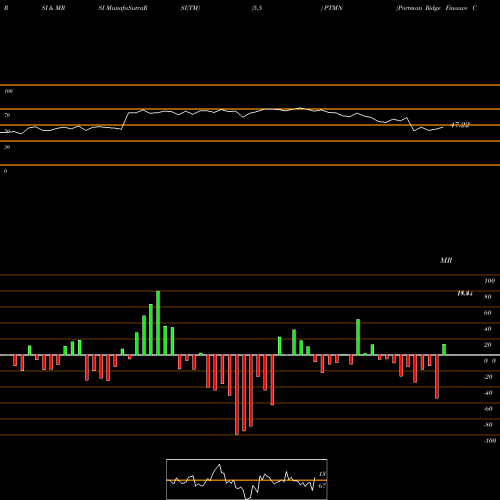Click the MR axis label 40

(x=488, y=329)
